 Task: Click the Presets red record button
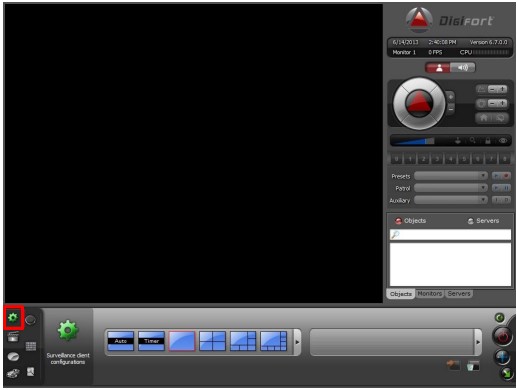coord(506,176)
